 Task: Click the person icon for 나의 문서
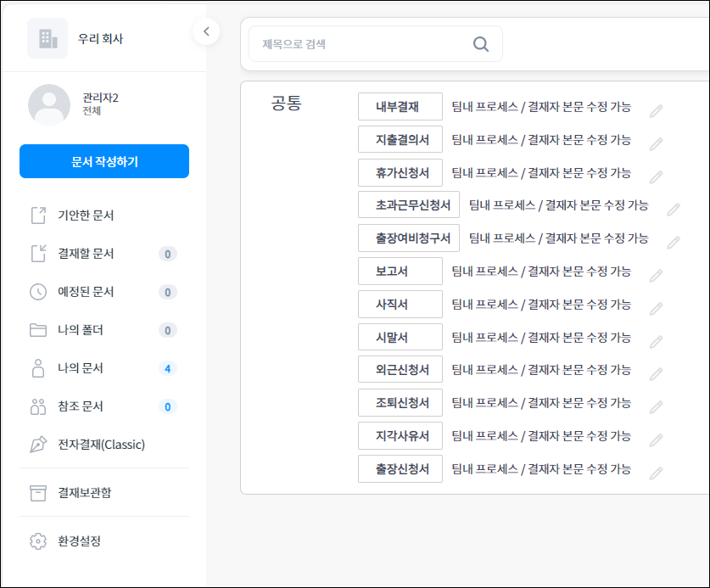coord(38,368)
